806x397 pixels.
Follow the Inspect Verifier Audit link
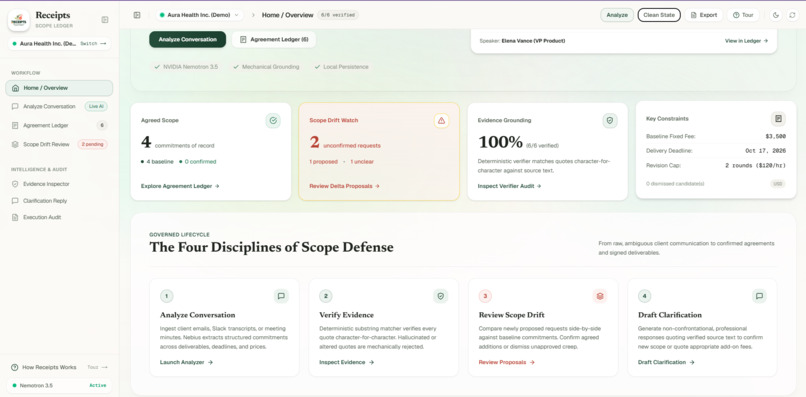(509, 186)
